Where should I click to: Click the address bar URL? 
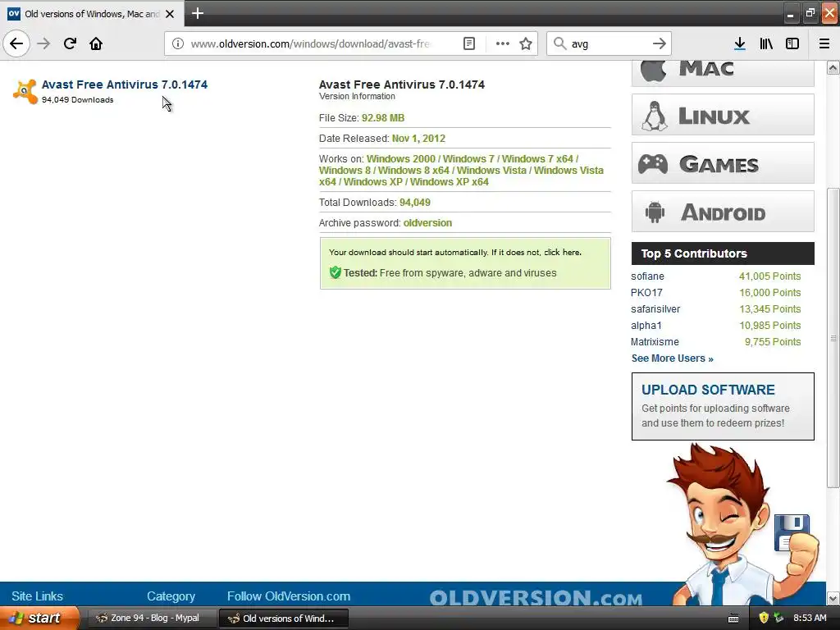click(311, 43)
